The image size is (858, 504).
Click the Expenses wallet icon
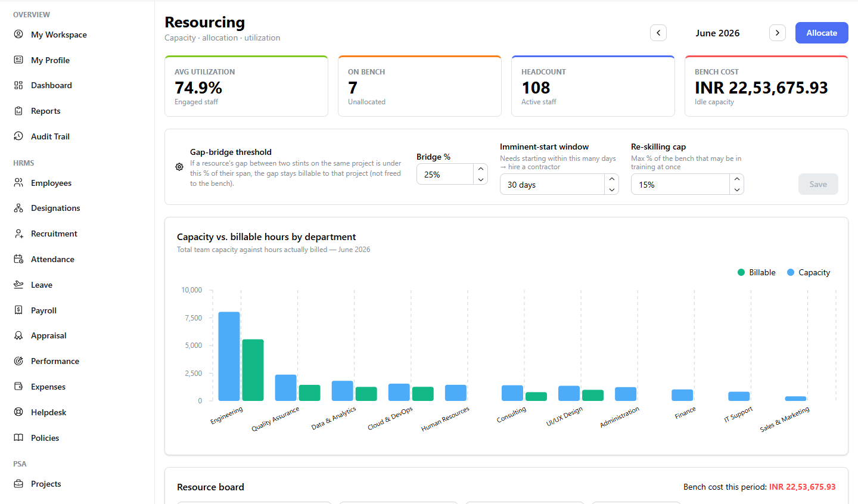(18, 387)
